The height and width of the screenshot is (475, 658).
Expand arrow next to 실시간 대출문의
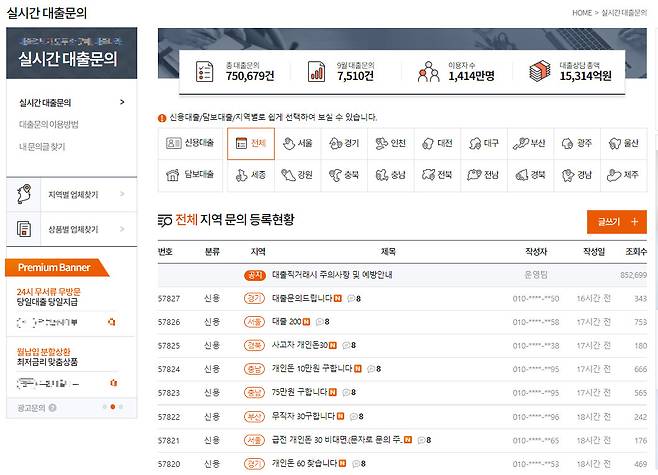pyautogui.click(x=122, y=102)
